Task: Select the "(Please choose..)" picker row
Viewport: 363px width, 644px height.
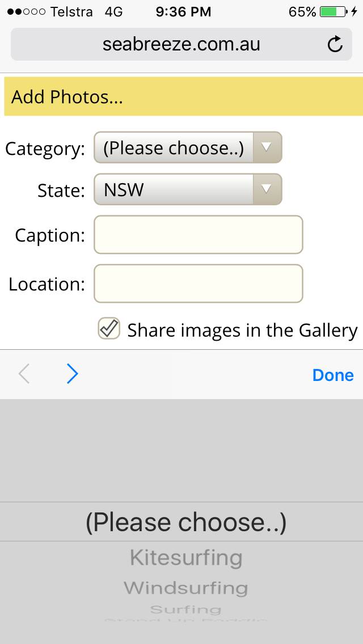Action: pyautogui.click(x=186, y=522)
